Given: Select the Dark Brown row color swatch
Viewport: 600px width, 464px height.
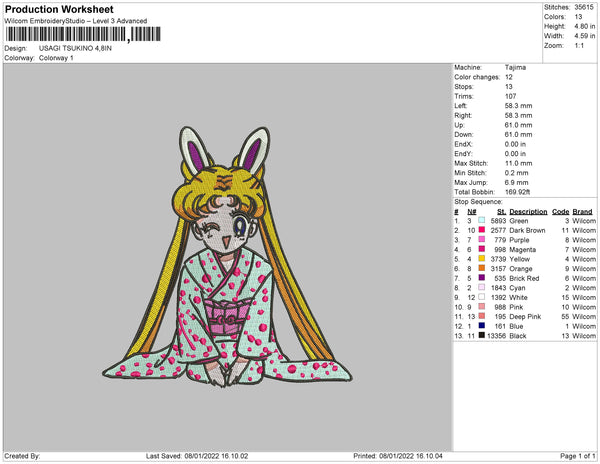Looking at the screenshot, I should coord(481,230).
